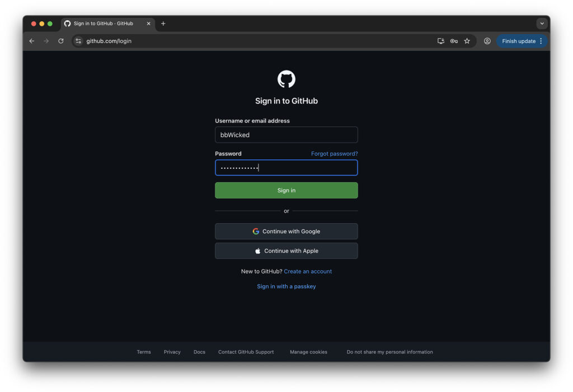Click the New to GitHub? text
The height and width of the screenshot is (392, 573).
point(261,271)
